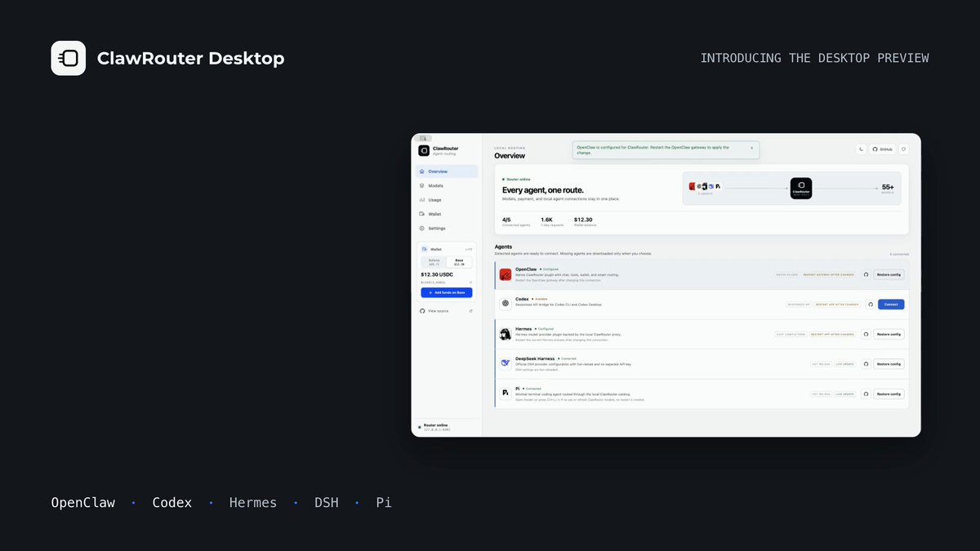Click the Pi 'Live update' tag
Screen dimensions: 980x551
click(845, 393)
